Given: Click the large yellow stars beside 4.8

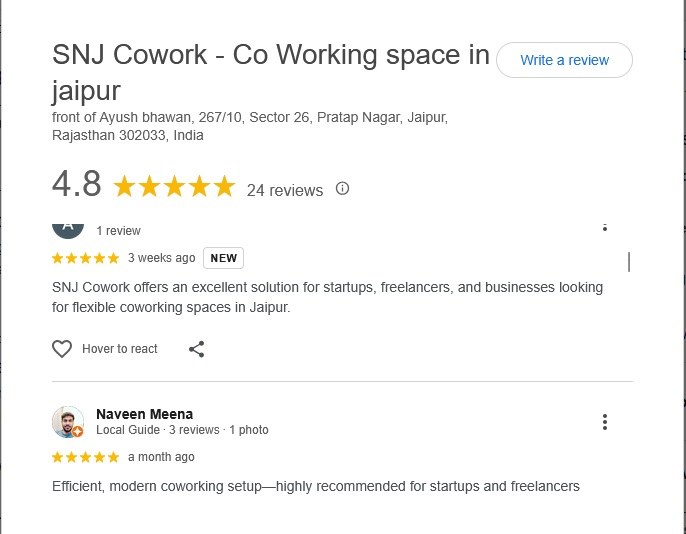Looking at the screenshot, I should click(x=174, y=187).
